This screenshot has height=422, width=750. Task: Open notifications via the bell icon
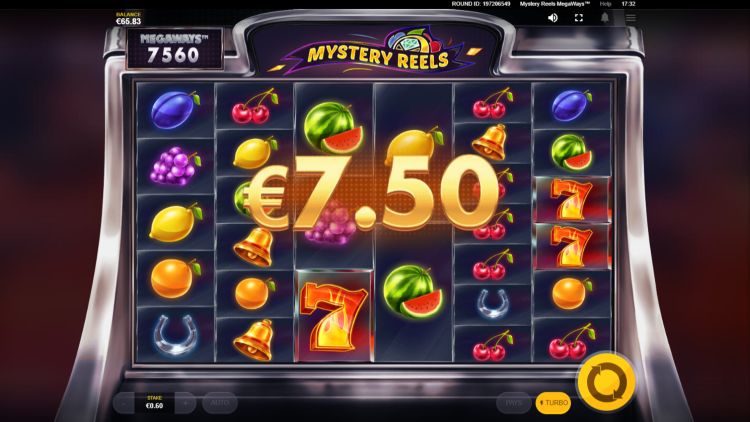click(605, 18)
